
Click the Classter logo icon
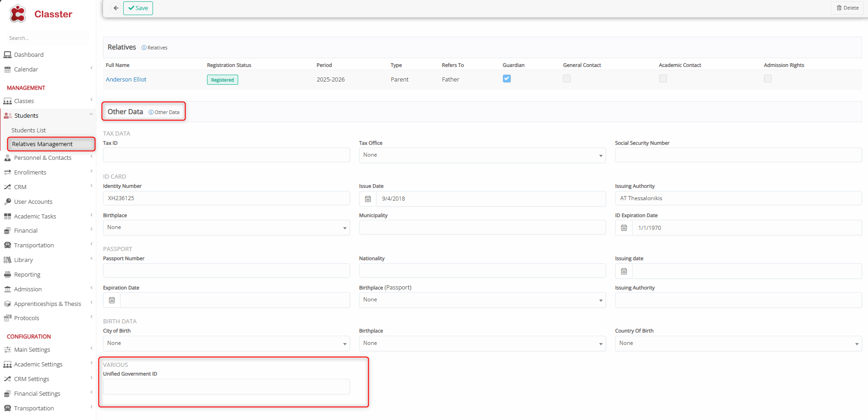18,14
